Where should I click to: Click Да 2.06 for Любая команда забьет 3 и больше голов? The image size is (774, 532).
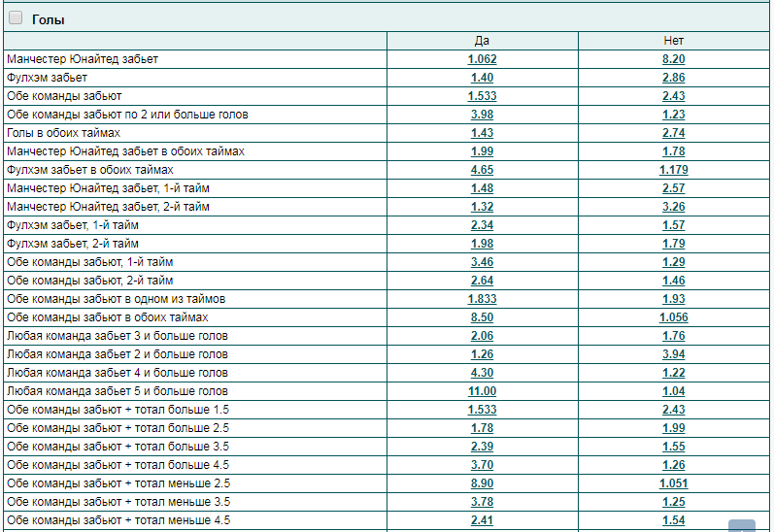pos(482,336)
